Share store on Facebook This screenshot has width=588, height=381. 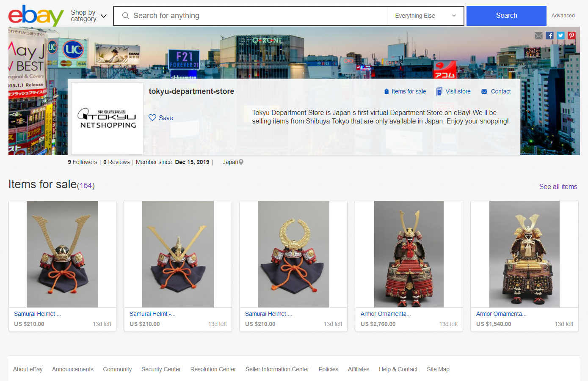pyautogui.click(x=549, y=36)
